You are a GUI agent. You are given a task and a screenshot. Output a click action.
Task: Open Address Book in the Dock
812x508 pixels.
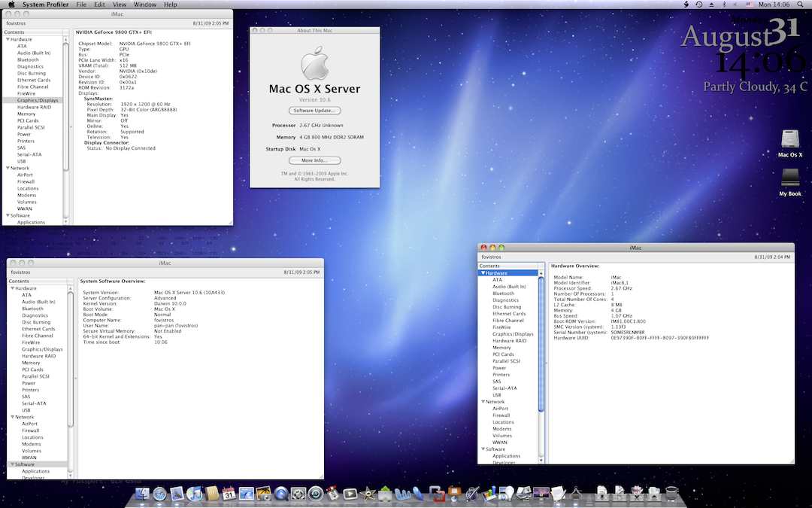[x=212, y=494]
